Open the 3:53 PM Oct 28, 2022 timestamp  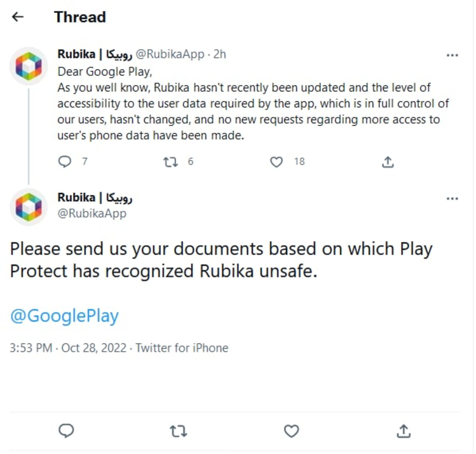click(68, 348)
